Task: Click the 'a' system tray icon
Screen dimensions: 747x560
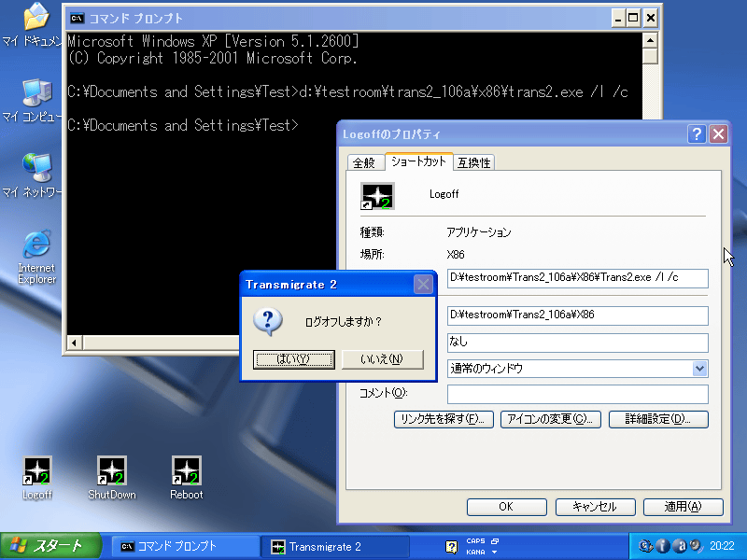Action: coord(681,546)
